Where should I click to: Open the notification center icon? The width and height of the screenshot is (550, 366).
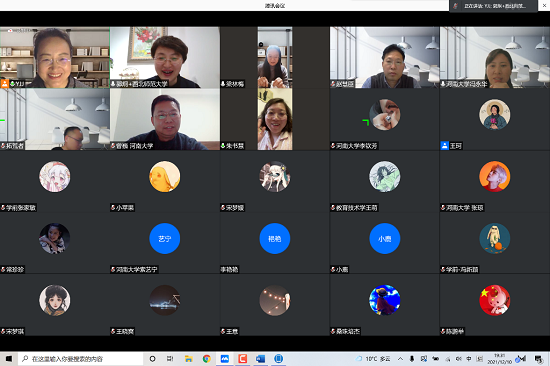click(538, 359)
